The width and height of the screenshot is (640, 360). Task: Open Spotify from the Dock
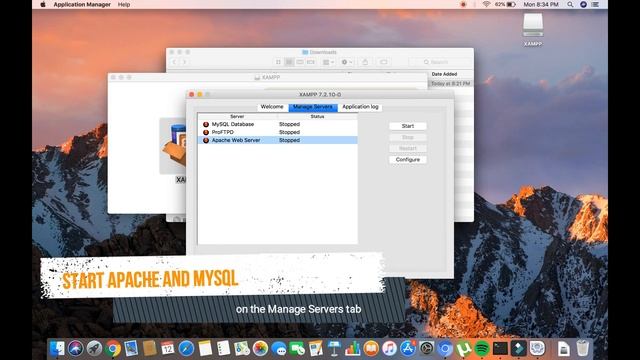482,349
